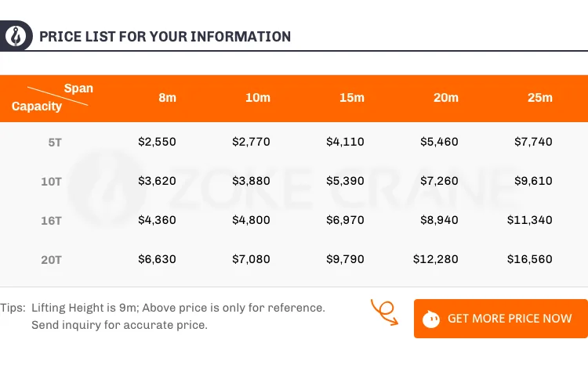Click the 5T capacity row label

pyautogui.click(x=55, y=143)
